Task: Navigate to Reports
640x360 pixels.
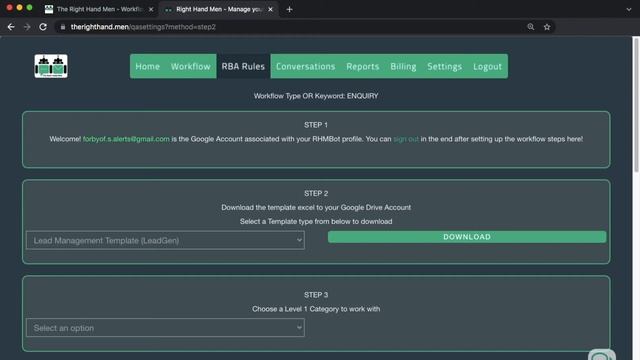Action: 362,66
